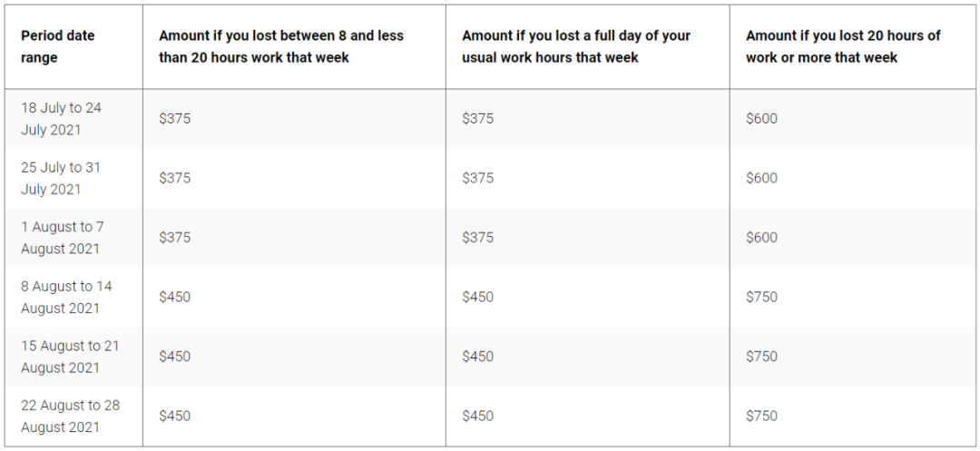This screenshot has width=980, height=451.
Task: Click $750 in the 15 August row
Action: click(x=761, y=357)
